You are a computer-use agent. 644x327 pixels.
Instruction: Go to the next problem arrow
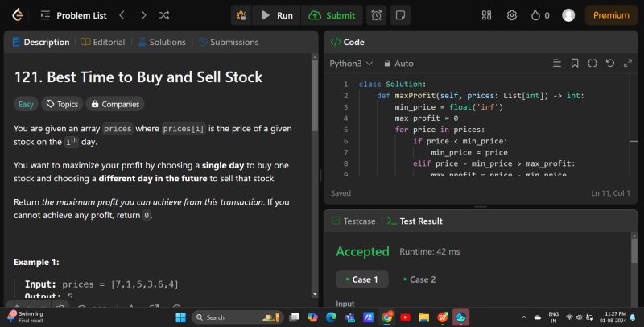(143, 15)
